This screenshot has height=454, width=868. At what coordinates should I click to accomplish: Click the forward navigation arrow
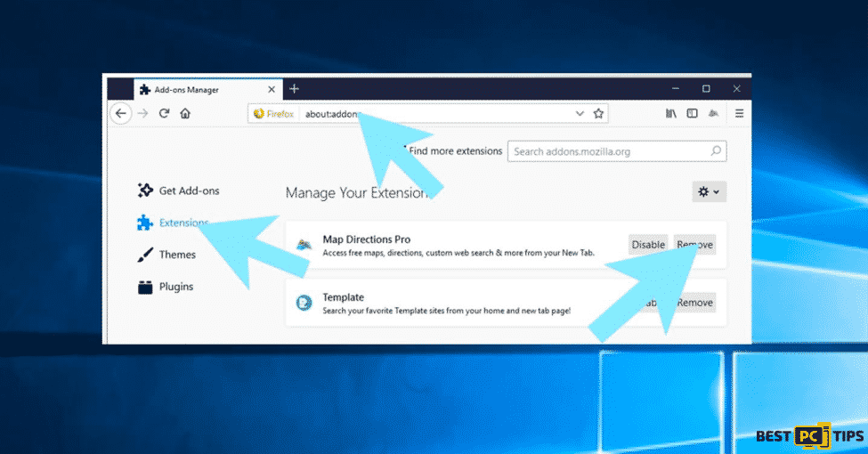pyautogui.click(x=142, y=114)
